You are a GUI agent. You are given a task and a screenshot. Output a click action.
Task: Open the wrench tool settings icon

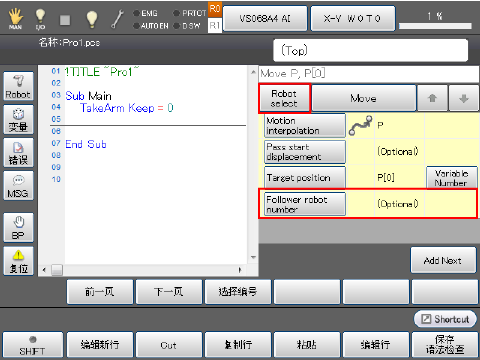pyautogui.click(x=117, y=19)
